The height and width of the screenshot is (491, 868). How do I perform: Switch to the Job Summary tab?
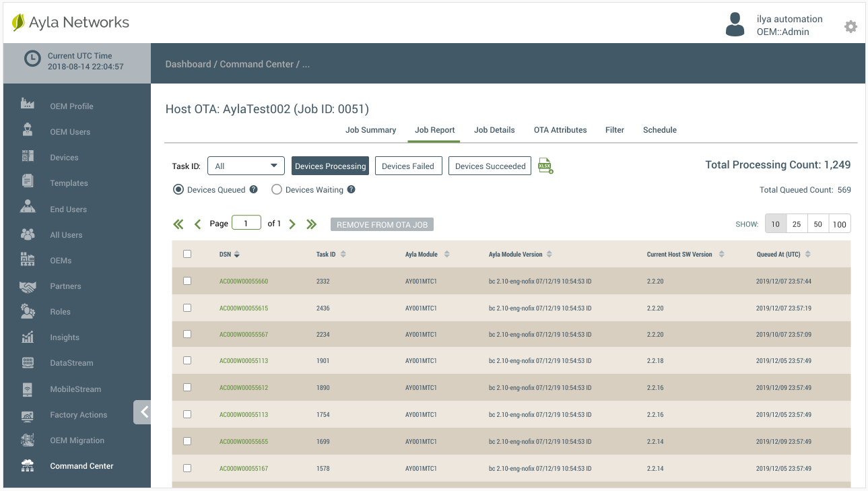pyautogui.click(x=370, y=130)
